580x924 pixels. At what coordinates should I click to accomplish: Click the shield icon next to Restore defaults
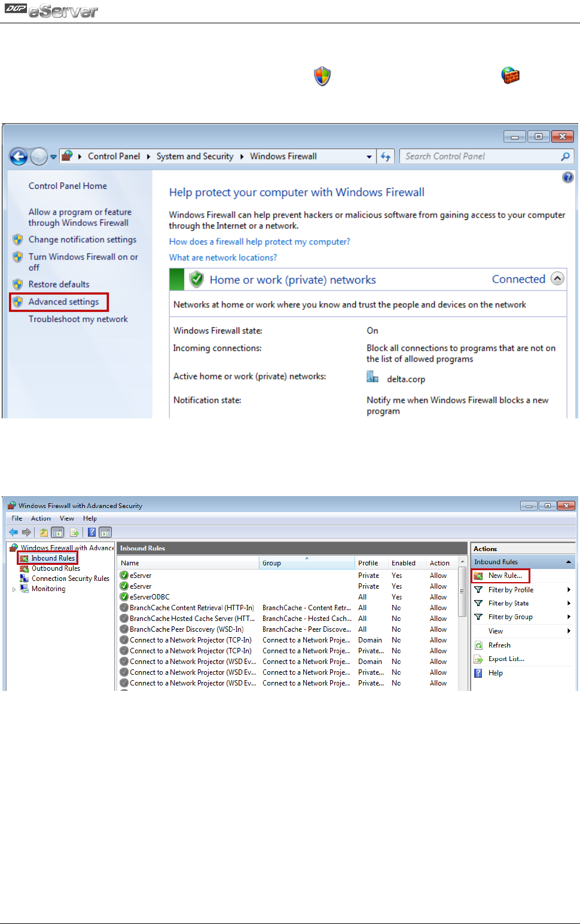[18, 284]
